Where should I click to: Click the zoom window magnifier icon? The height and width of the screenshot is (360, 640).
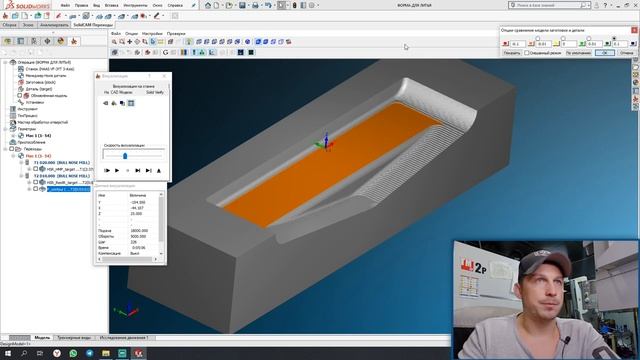click(122, 42)
